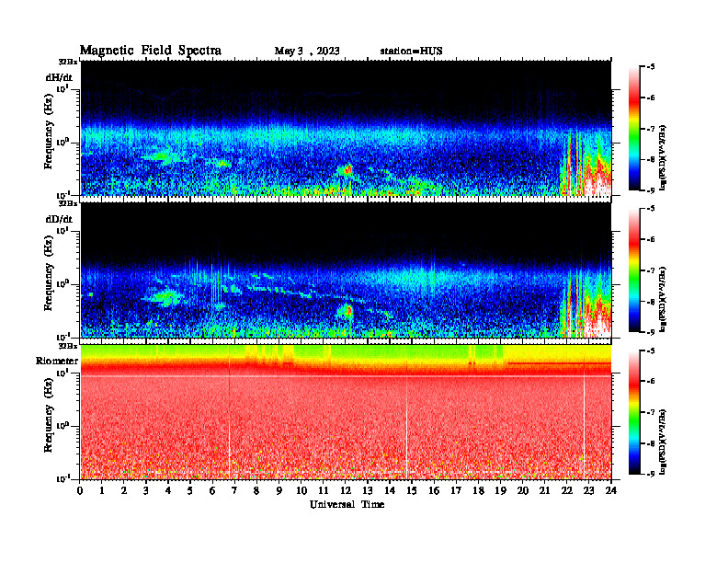Click hour label "3" on time axis
Screen dimensions: 728x563
click(x=146, y=490)
